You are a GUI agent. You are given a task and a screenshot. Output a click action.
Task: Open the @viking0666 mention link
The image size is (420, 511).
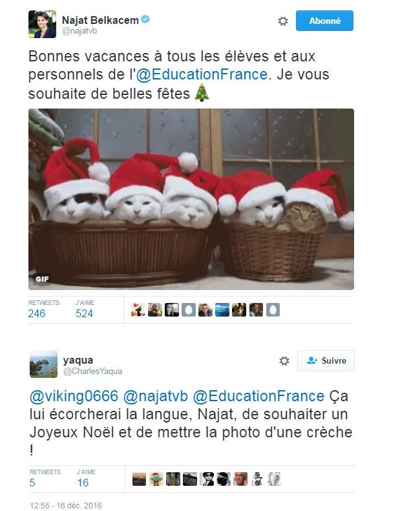click(x=74, y=396)
